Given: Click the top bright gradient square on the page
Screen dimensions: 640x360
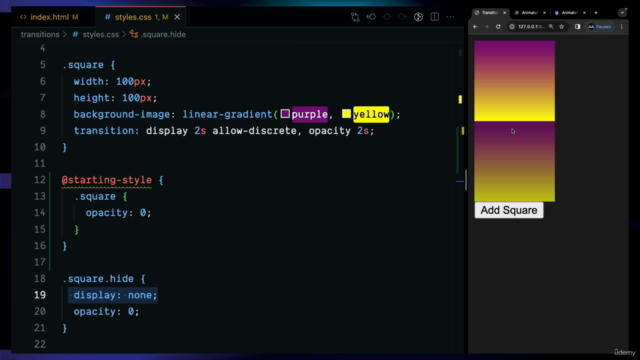Looking at the screenshot, I should pos(514,81).
